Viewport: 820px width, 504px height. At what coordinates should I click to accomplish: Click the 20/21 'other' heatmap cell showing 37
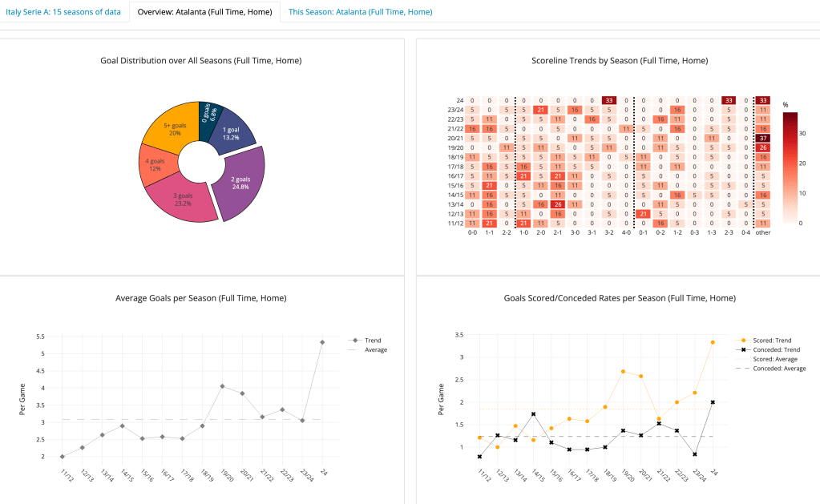(x=762, y=138)
